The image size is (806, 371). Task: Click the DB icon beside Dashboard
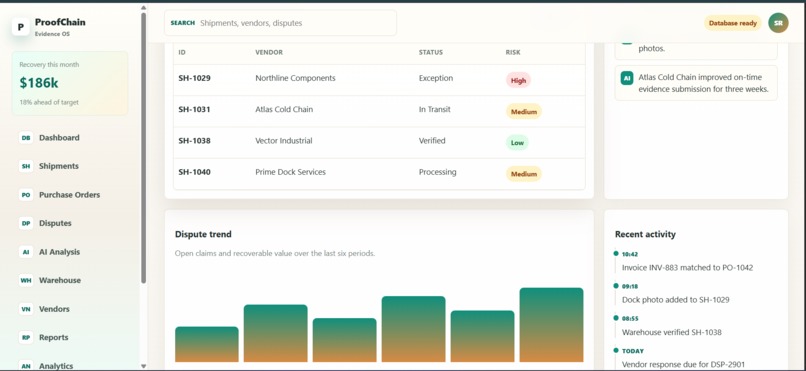pos(26,138)
